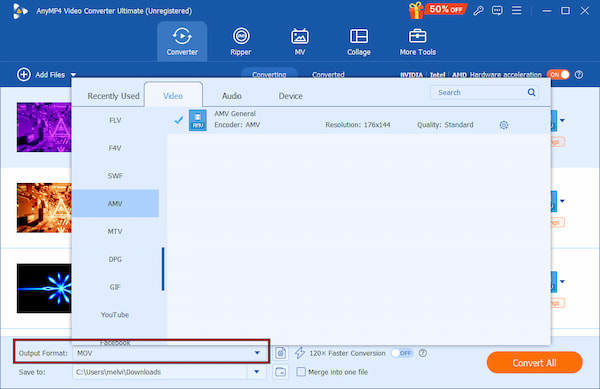This screenshot has width=600, height=389.
Task: Click the Save to path field
Action: (160, 372)
